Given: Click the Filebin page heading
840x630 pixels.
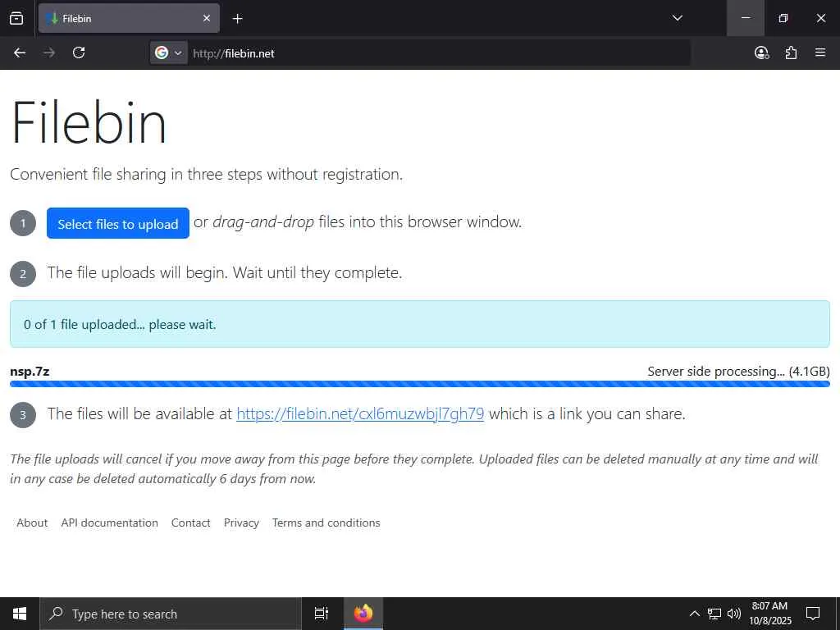Looking at the screenshot, I should (x=89, y=123).
